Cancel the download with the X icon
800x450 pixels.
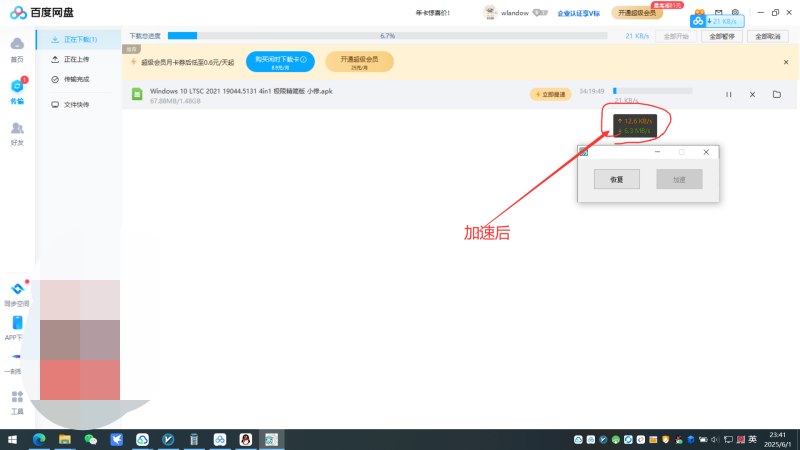[x=752, y=95]
